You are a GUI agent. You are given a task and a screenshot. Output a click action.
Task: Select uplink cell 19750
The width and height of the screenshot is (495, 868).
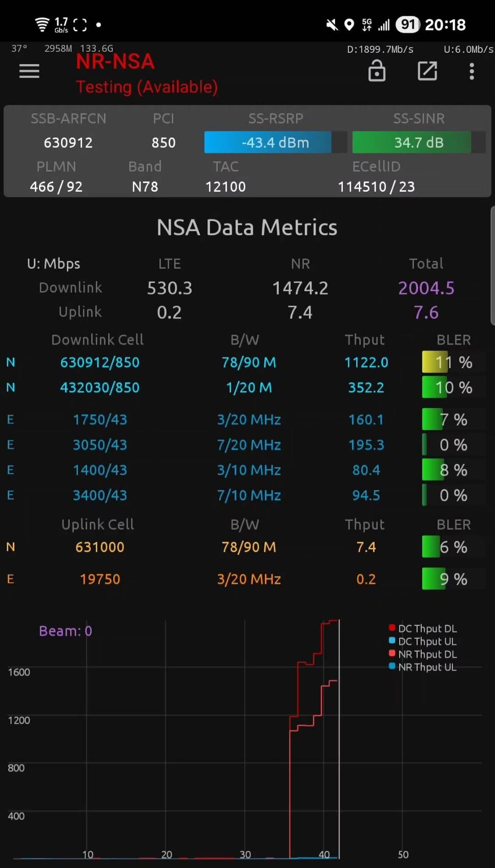coord(100,579)
